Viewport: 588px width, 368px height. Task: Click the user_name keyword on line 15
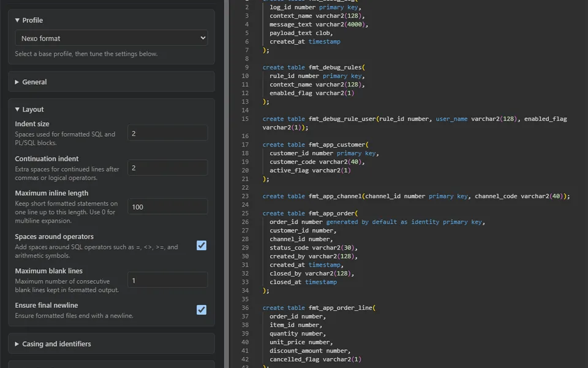[451, 118]
